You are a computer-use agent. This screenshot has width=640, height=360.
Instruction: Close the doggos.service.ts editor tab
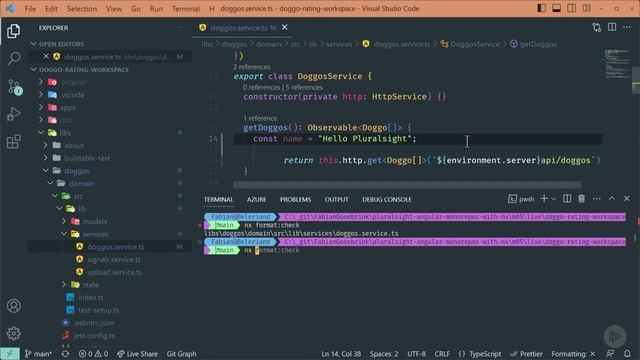tap(284, 27)
